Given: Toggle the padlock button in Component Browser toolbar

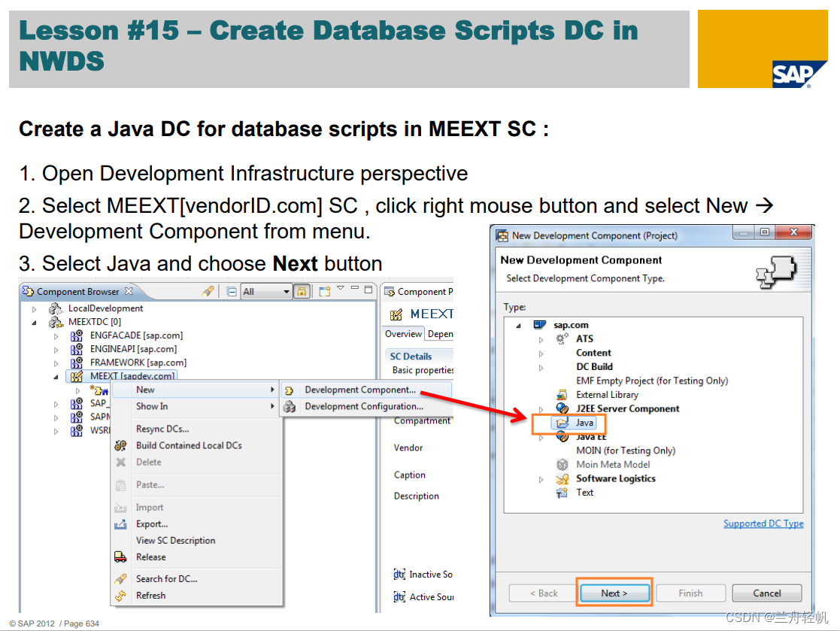Looking at the screenshot, I should coord(302,291).
